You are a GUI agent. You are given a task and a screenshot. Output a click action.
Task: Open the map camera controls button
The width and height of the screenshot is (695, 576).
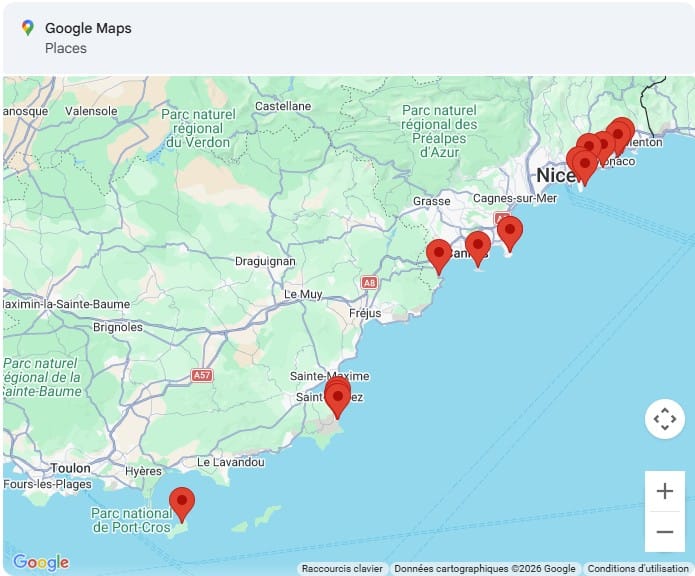(x=664, y=419)
